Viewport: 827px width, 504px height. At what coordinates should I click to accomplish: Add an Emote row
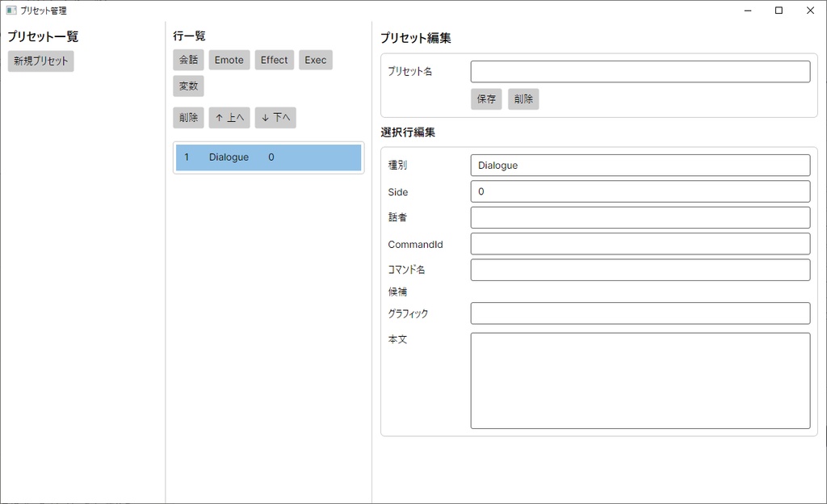coord(229,59)
